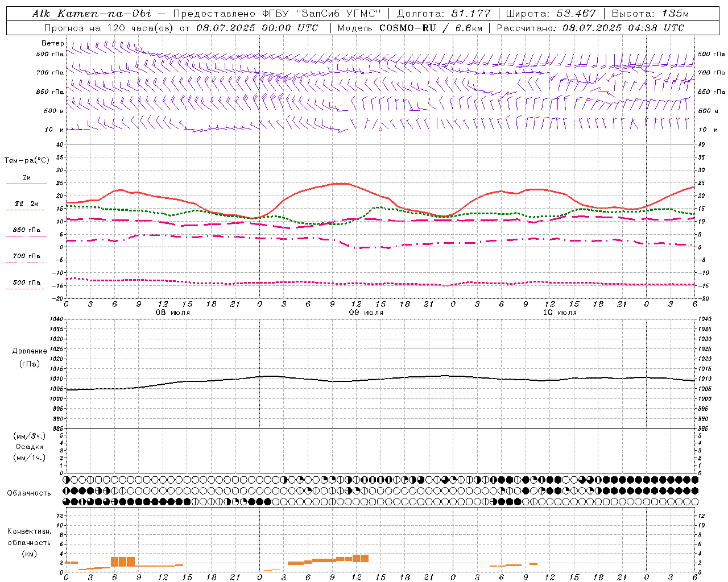Viewport: 728px width, 582px height.
Task: Click the longitude value 81.177
Action: (x=471, y=14)
